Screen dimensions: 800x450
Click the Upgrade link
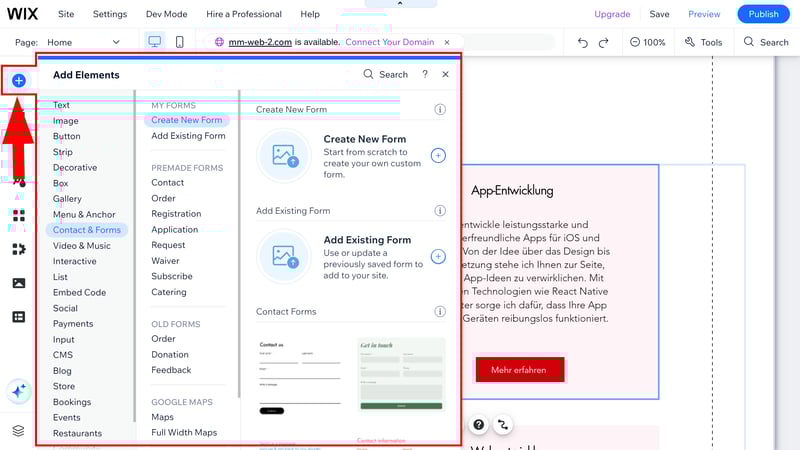click(612, 14)
